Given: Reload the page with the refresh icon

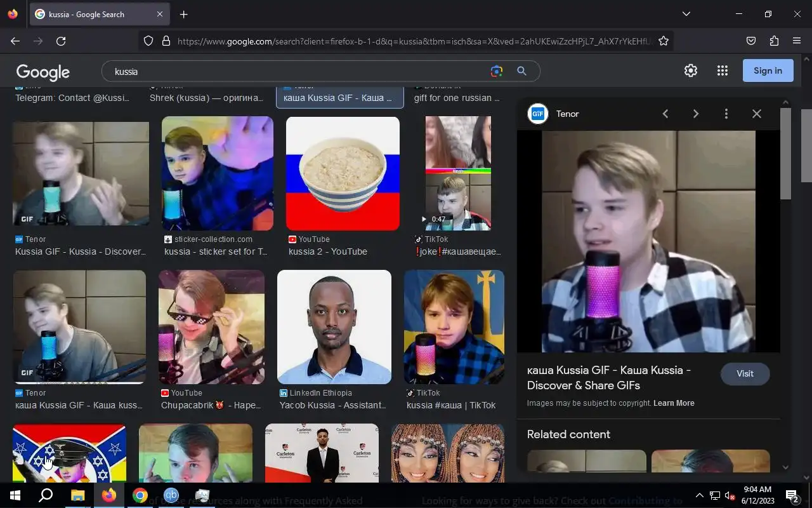Looking at the screenshot, I should point(61,41).
